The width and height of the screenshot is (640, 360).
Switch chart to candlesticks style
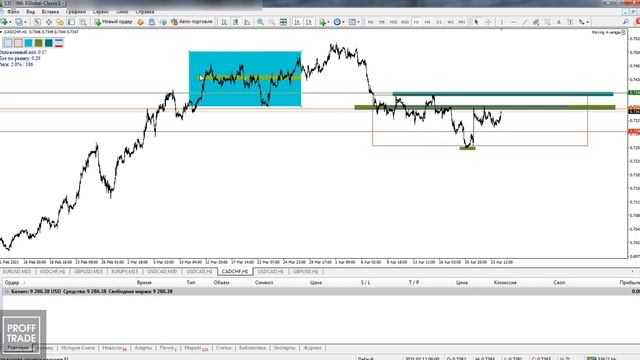(236, 22)
